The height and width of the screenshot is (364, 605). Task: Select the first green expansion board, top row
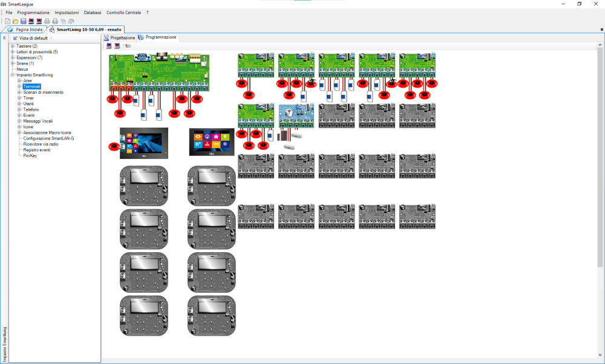(x=256, y=65)
